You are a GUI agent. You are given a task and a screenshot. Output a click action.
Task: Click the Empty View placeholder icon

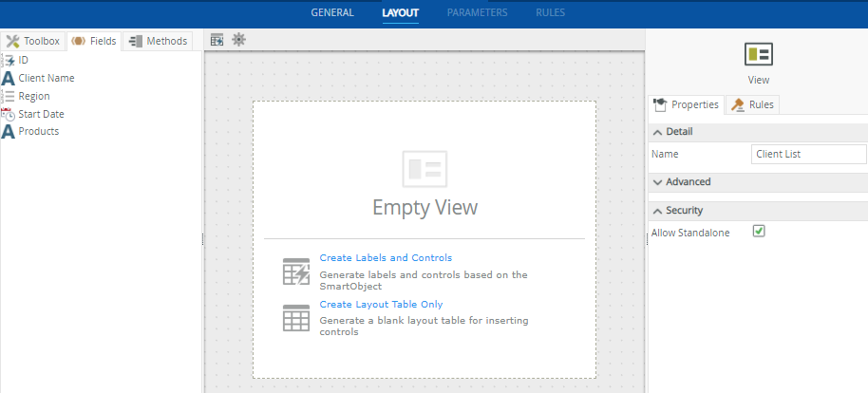pos(425,169)
